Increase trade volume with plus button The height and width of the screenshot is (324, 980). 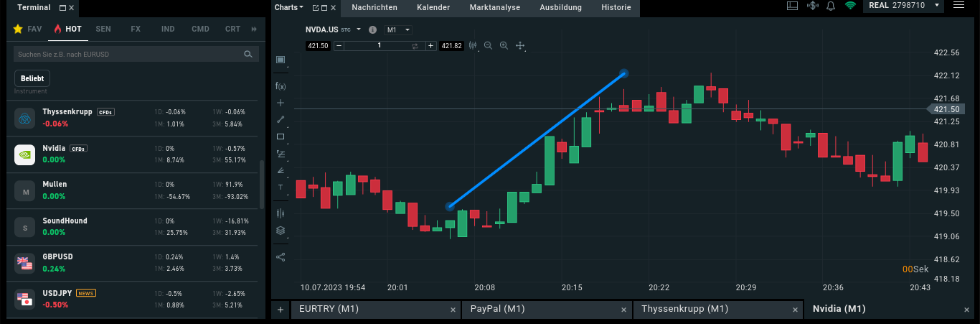[430, 45]
